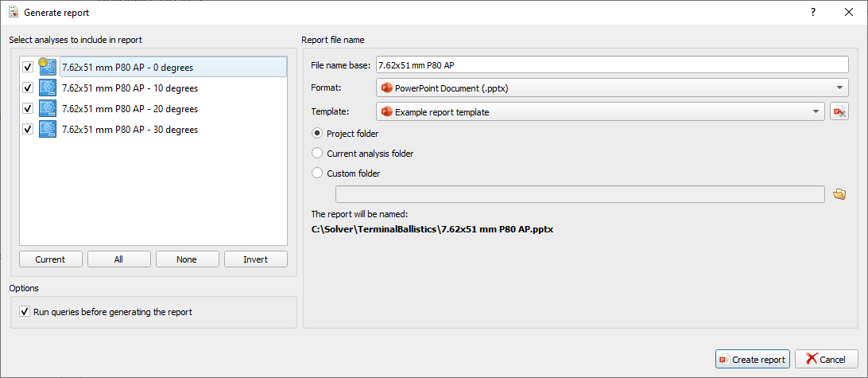Click the Invert selection button
The width and height of the screenshot is (868, 378).
pyautogui.click(x=255, y=259)
